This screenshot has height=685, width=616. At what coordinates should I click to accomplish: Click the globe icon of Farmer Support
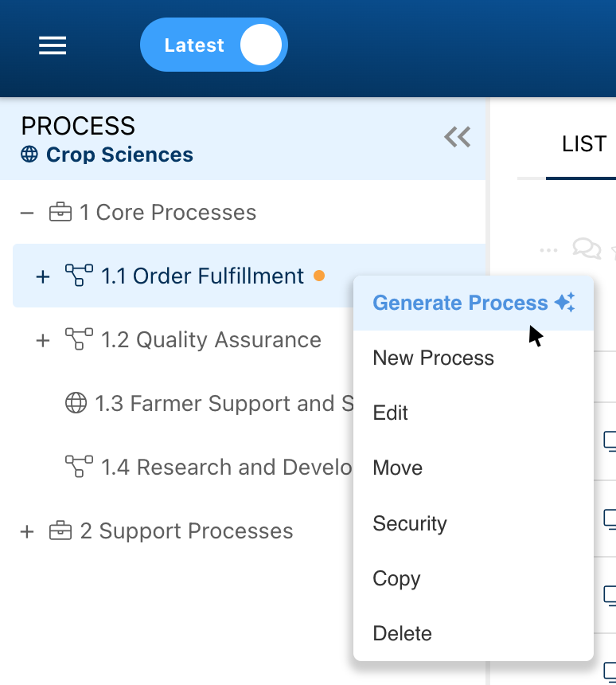[76, 404]
